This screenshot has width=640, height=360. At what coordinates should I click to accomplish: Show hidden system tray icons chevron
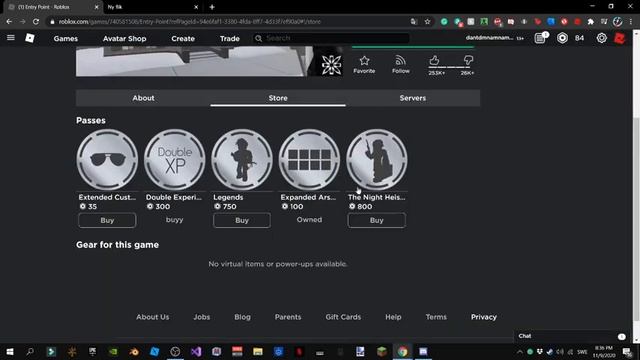pyautogui.click(x=520, y=351)
